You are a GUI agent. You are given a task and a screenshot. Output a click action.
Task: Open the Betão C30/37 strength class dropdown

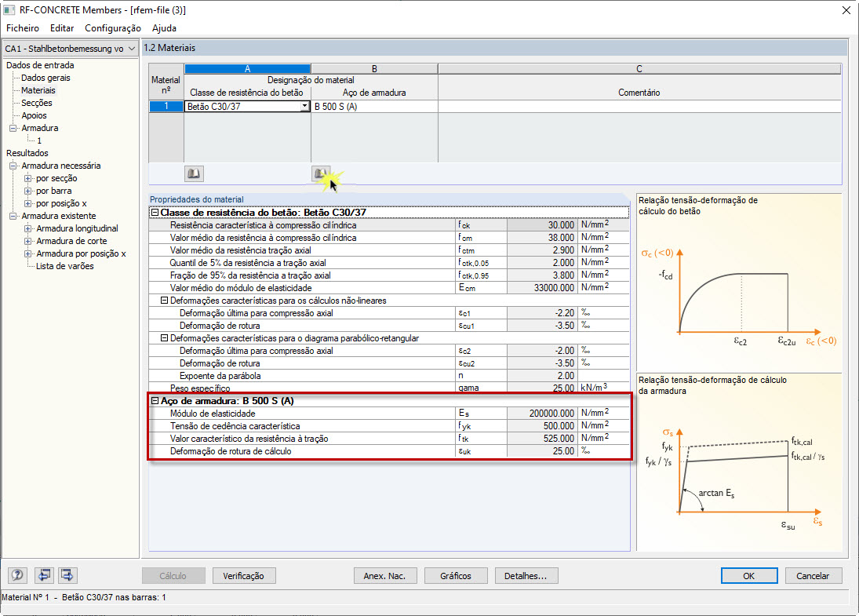pyautogui.click(x=304, y=106)
